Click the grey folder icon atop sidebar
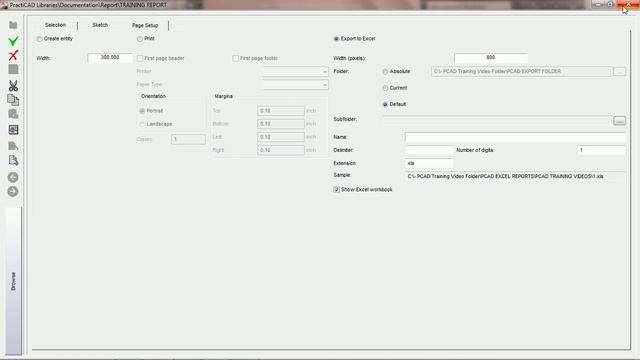 coord(13,25)
